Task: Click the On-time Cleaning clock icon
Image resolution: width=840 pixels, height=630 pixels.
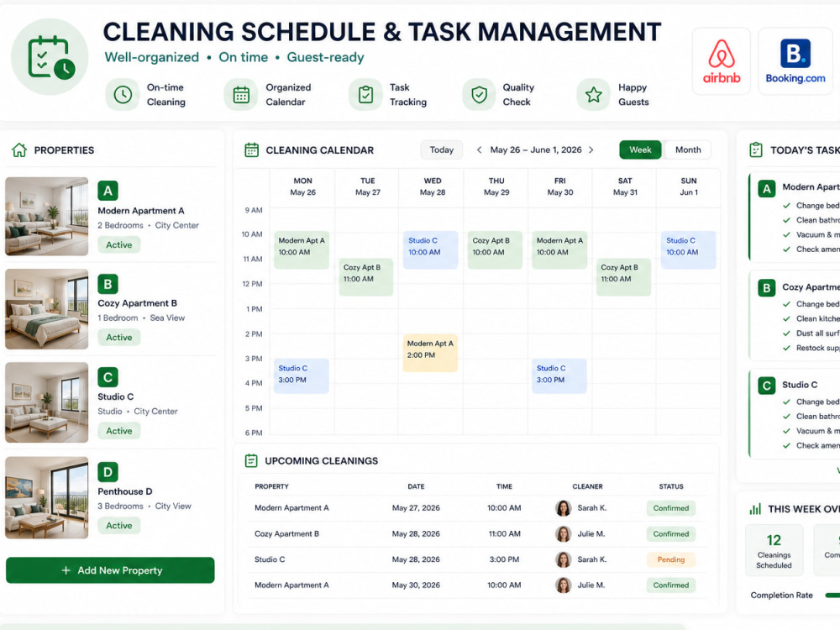Action: pos(123,95)
